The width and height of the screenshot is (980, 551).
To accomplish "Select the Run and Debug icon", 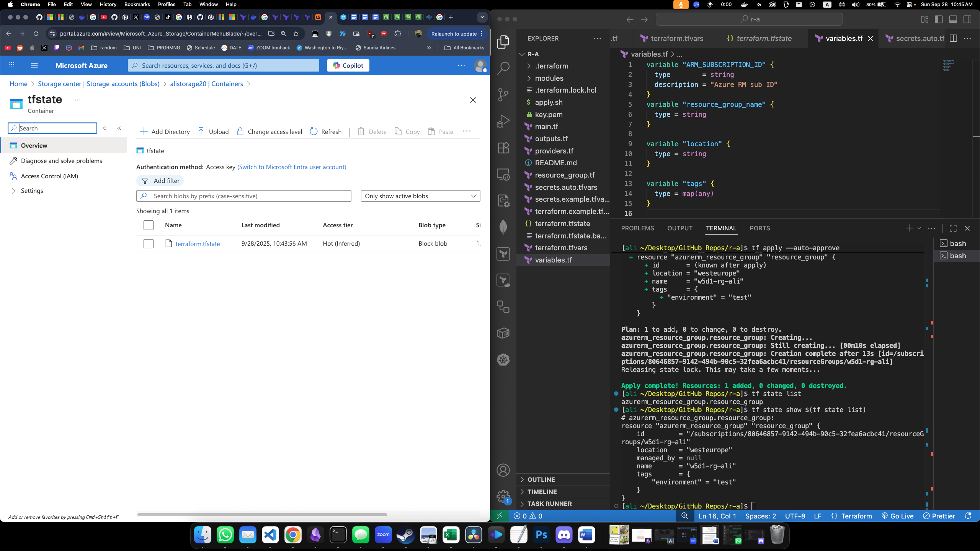I will [503, 121].
